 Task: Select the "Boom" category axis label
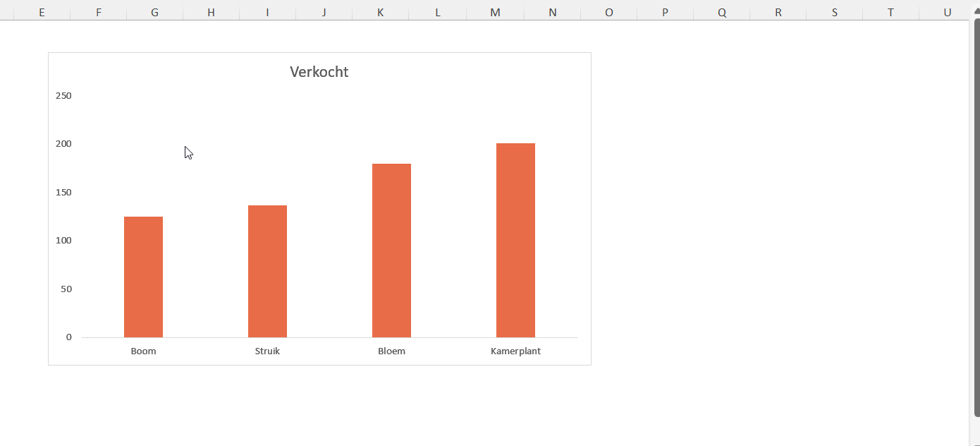[x=143, y=351]
